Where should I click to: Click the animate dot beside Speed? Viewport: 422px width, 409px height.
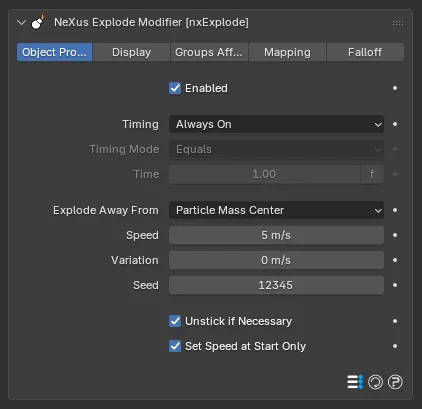tap(395, 235)
